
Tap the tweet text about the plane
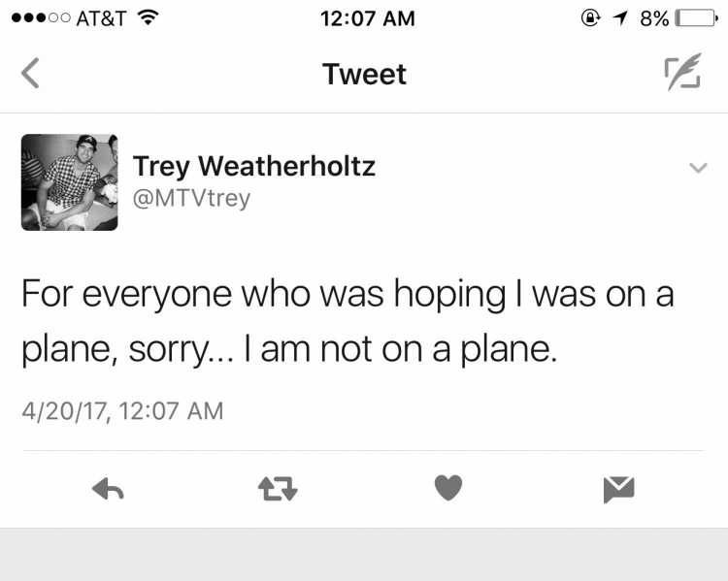[347, 321]
